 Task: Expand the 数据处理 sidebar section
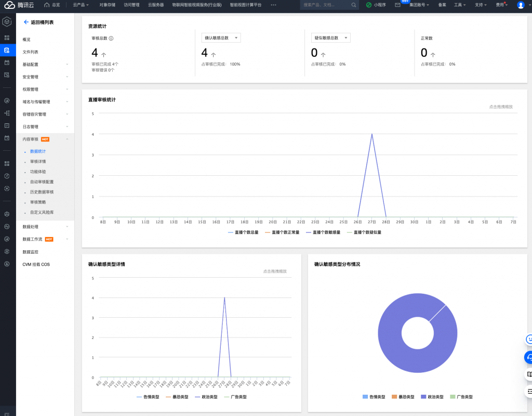pyautogui.click(x=45, y=227)
